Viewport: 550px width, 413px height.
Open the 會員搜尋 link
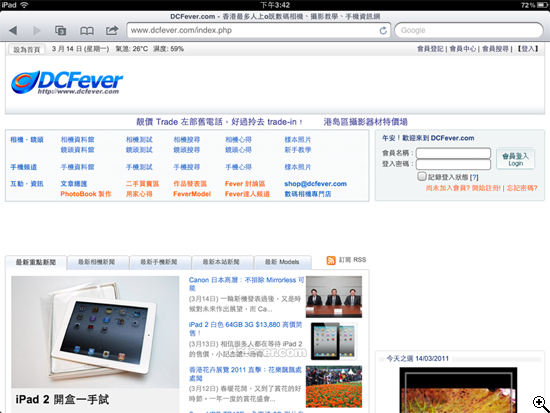[x=495, y=49]
